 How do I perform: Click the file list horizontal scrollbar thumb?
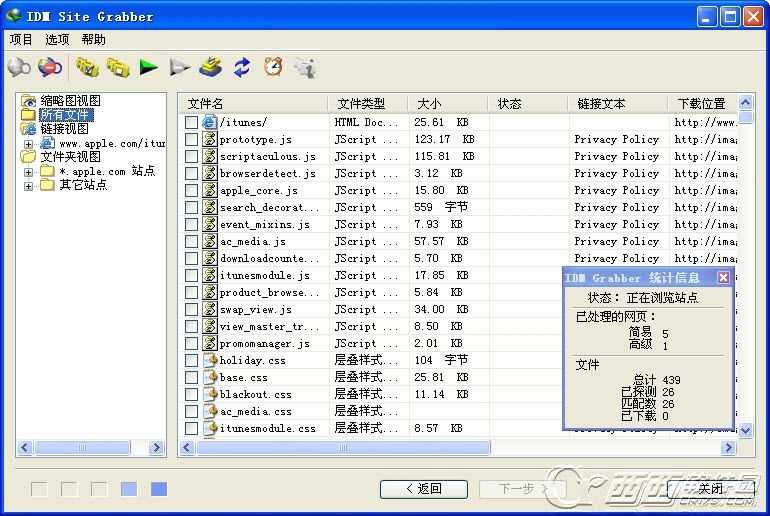tap(344, 447)
